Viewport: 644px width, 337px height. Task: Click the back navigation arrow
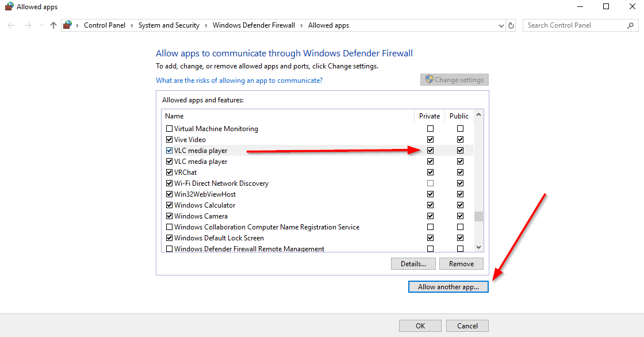[x=11, y=25]
